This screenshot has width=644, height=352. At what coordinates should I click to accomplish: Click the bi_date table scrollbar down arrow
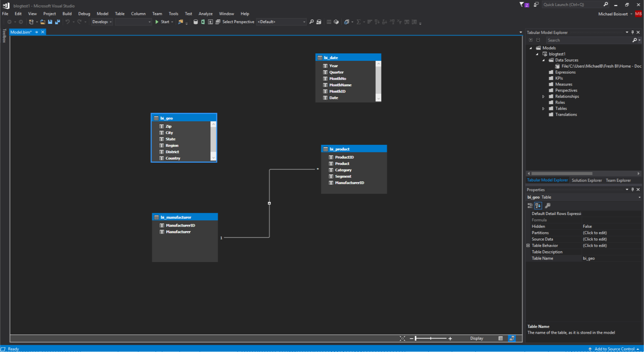coord(378,99)
